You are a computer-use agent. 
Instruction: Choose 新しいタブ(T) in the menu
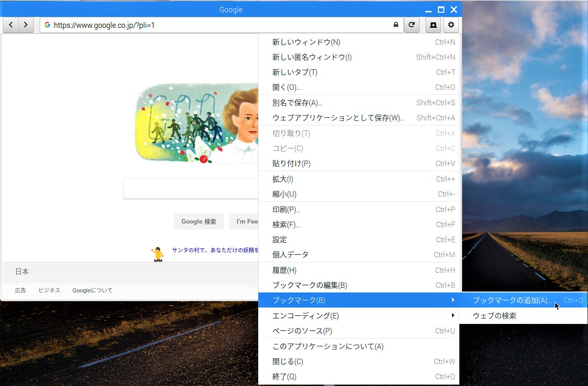click(x=359, y=73)
